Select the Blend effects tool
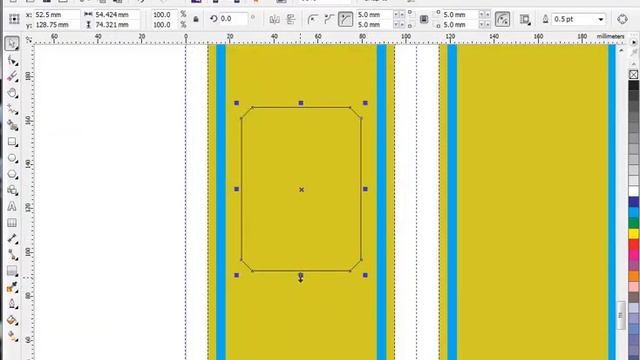This screenshot has width=640, height=360. (x=12, y=271)
